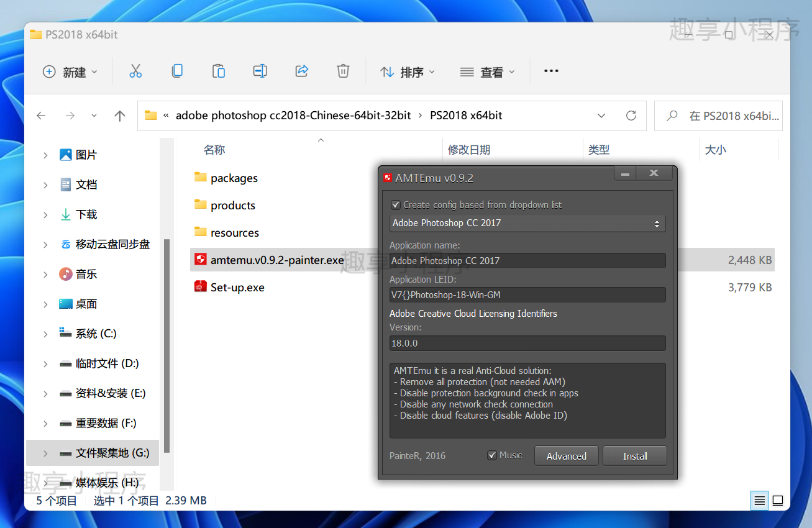Select 移动云盘同步盘 in the sidebar
Screen dimensions: 812x528
click(105, 244)
